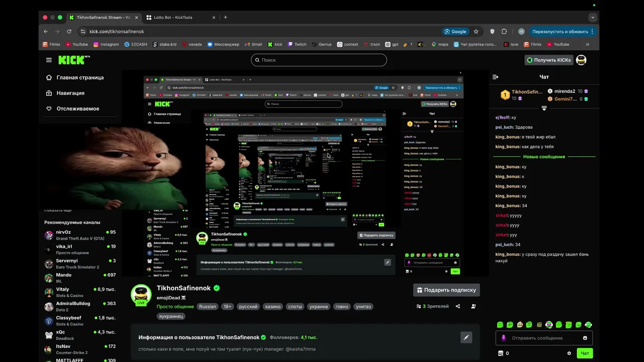
Task: Click the казино stream tag
Action: pyautogui.click(x=273, y=307)
